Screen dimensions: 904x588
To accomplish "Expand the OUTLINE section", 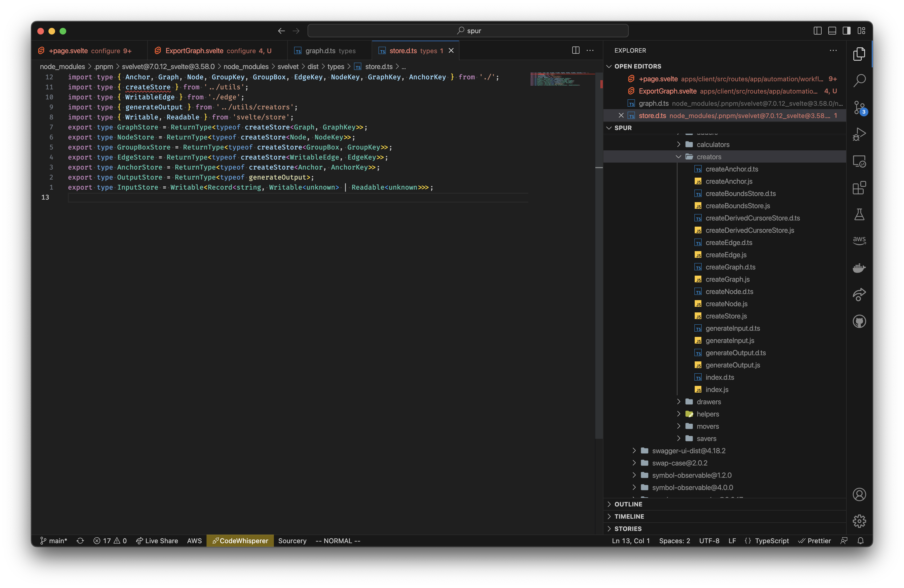I will click(x=628, y=504).
